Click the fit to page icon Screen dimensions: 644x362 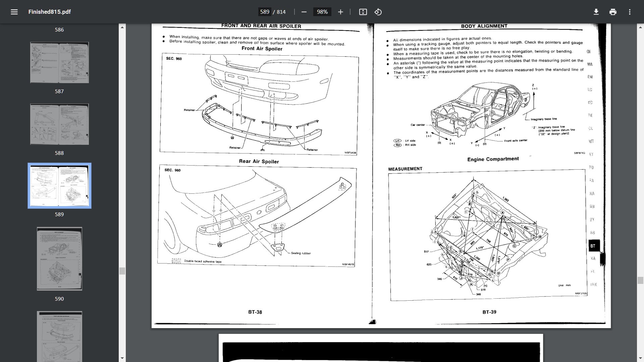[363, 12]
